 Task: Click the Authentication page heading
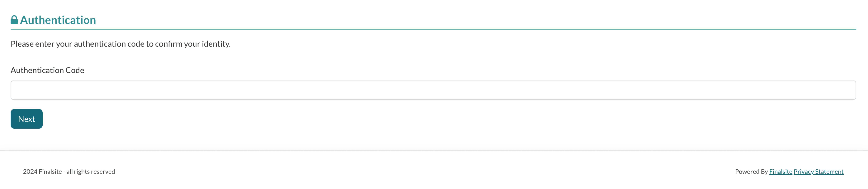click(58, 20)
